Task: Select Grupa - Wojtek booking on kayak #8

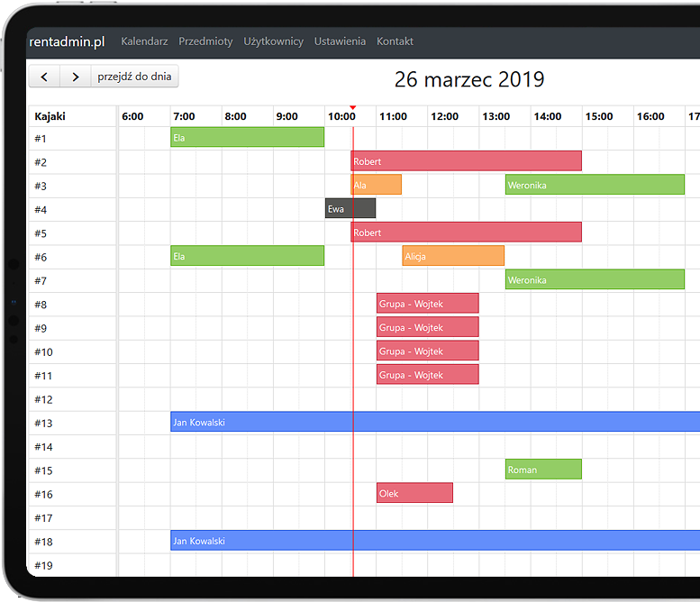Action: tap(427, 304)
